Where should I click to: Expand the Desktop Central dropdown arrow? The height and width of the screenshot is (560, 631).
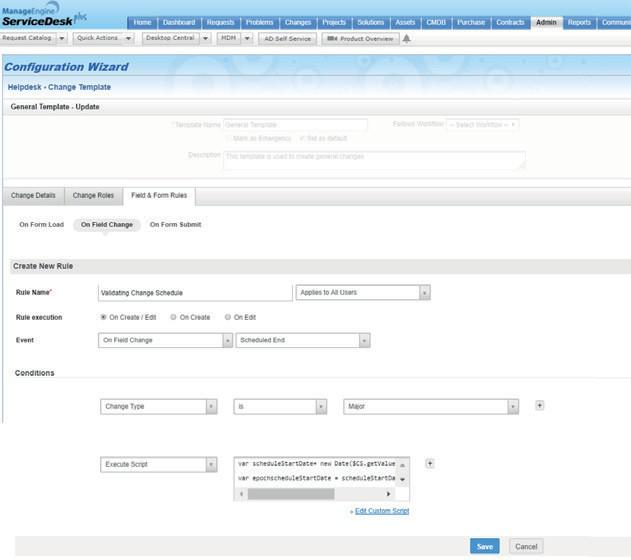click(205, 38)
